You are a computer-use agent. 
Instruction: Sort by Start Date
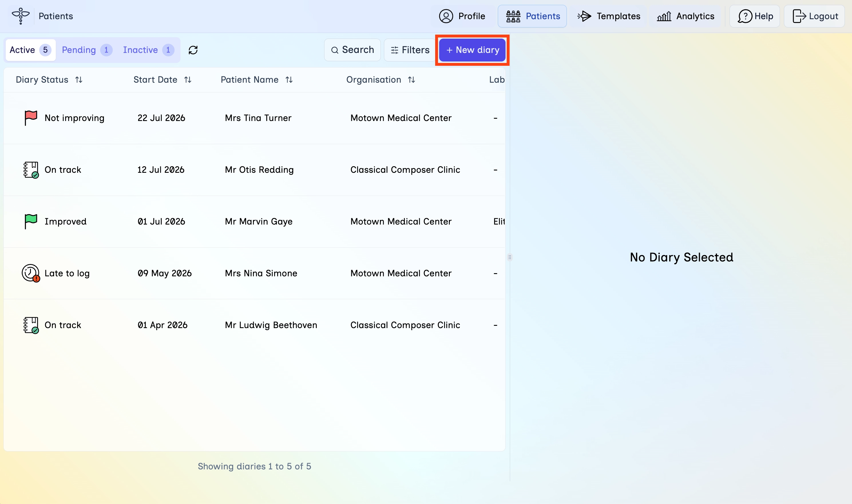(188, 80)
